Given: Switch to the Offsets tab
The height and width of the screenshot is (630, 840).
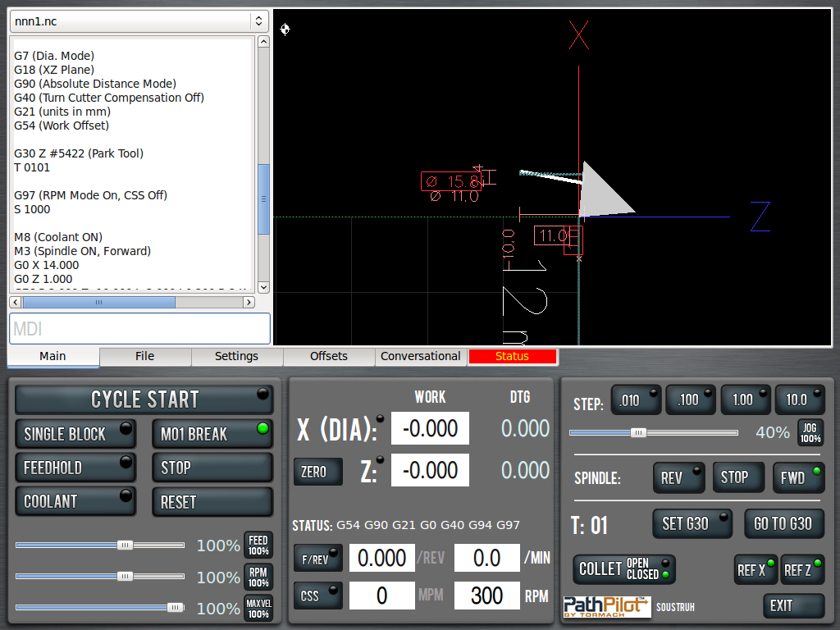Looking at the screenshot, I should (328, 356).
